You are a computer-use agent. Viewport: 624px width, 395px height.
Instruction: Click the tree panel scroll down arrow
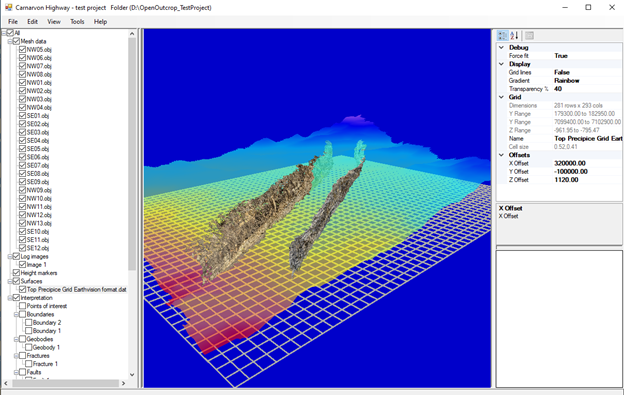[x=132, y=375]
